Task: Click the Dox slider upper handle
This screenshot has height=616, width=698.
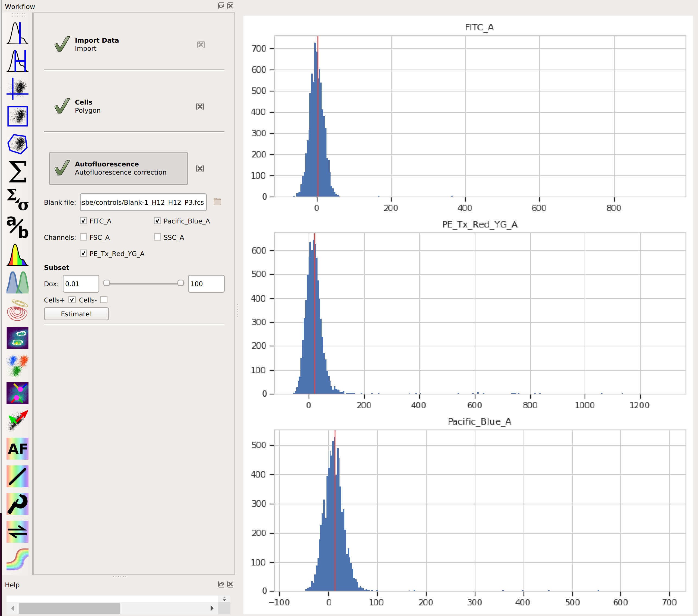Action: (181, 283)
